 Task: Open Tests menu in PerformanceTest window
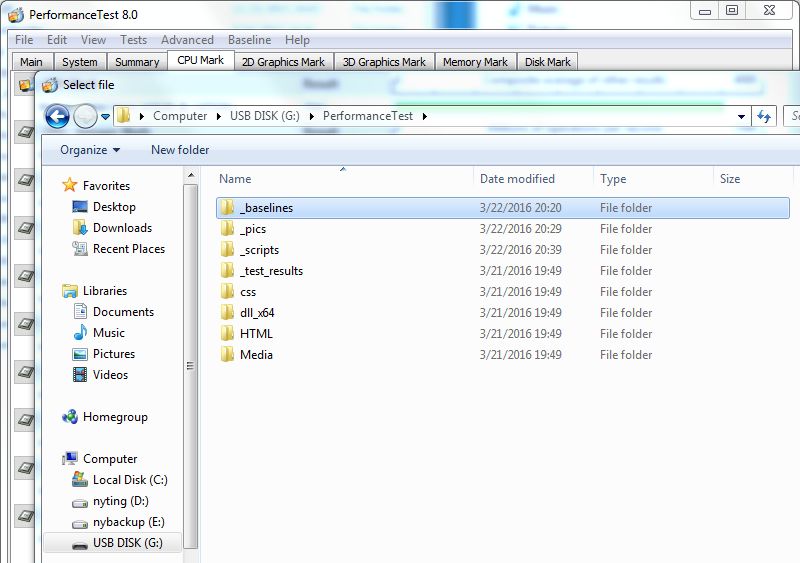[x=133, y=40]
